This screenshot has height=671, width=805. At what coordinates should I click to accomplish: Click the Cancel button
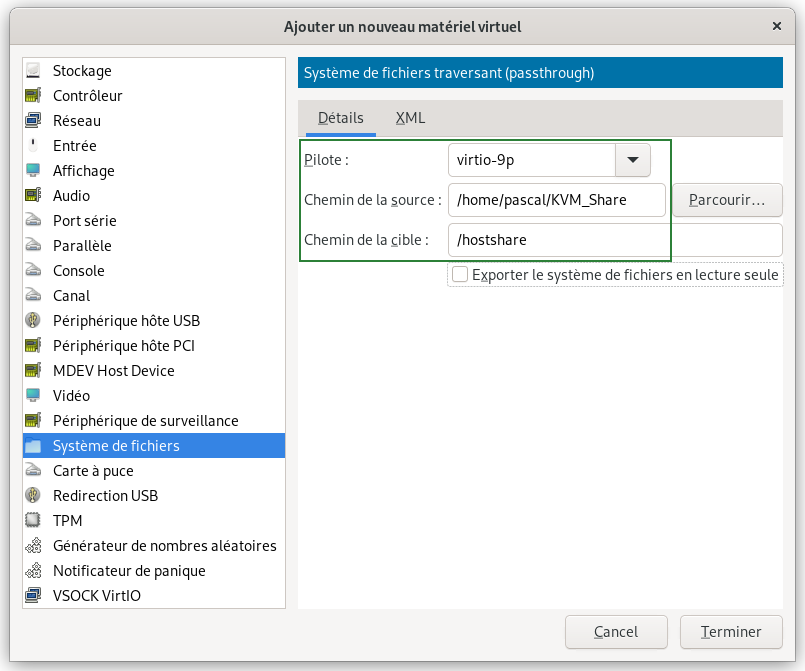point(616,632)
